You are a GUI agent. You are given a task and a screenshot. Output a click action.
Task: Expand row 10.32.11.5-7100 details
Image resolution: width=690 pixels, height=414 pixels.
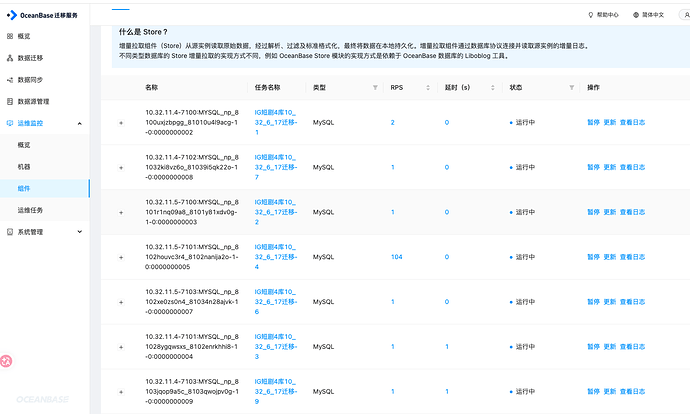pos(121,212)
